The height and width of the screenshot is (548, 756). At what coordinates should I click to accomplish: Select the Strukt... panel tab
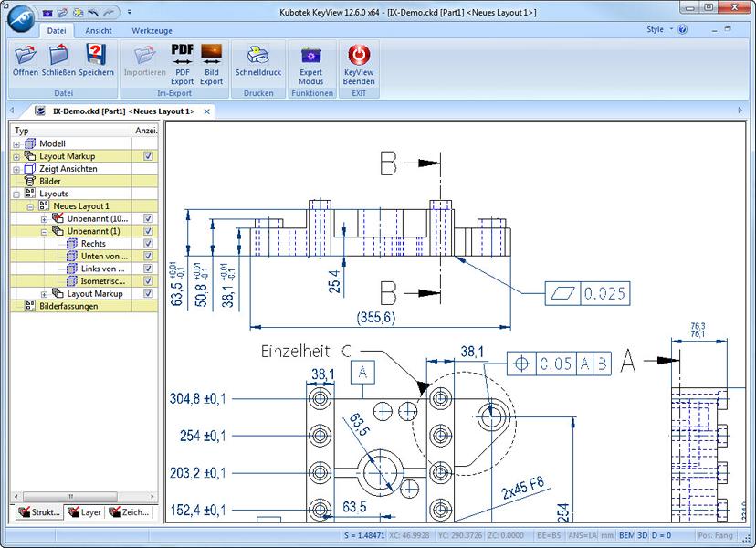tap(37, 511)
